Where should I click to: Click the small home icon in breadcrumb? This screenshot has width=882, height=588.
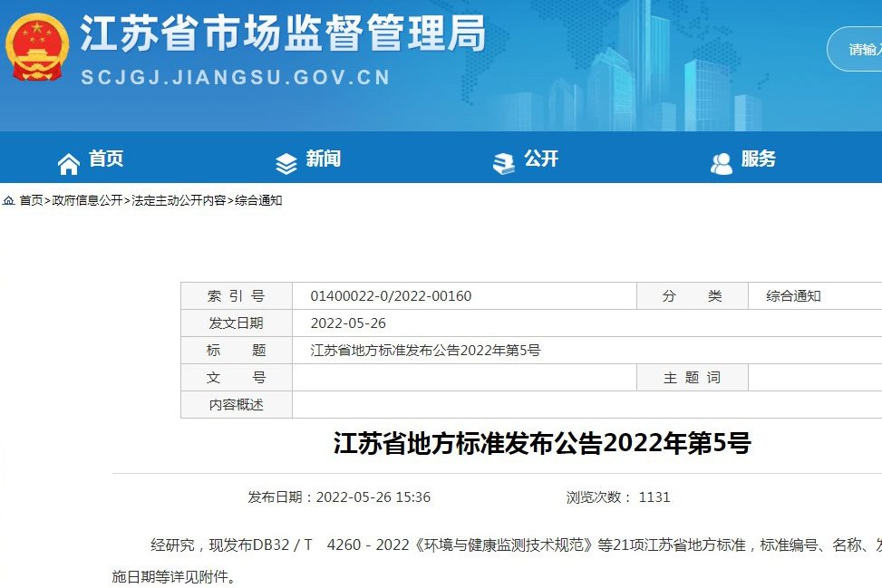pyautogui.click(x=8, y=201)
